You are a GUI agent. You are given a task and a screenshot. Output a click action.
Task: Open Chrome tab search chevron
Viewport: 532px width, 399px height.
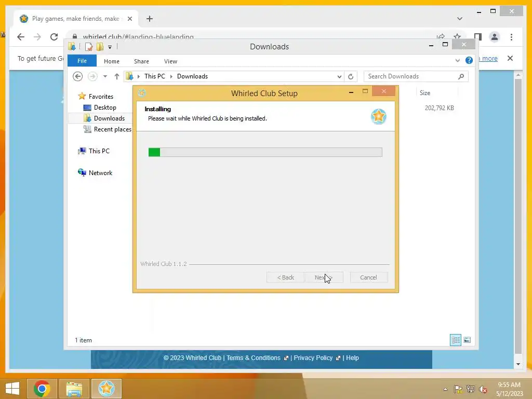460,19
